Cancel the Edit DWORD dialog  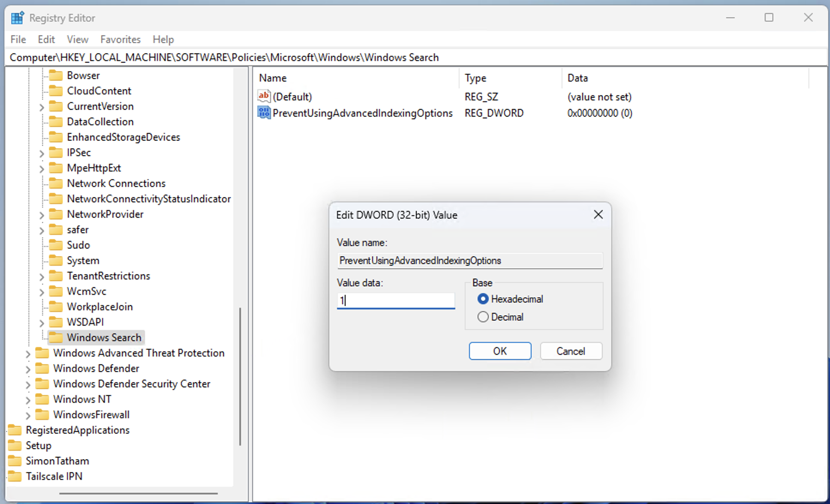[x=571, y=351]
